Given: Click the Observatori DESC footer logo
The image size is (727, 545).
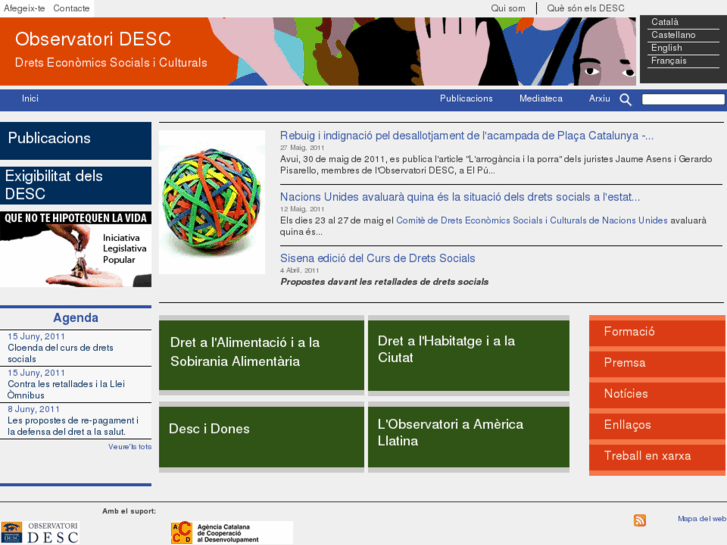Looking at the screenshot, I should 40,532.
